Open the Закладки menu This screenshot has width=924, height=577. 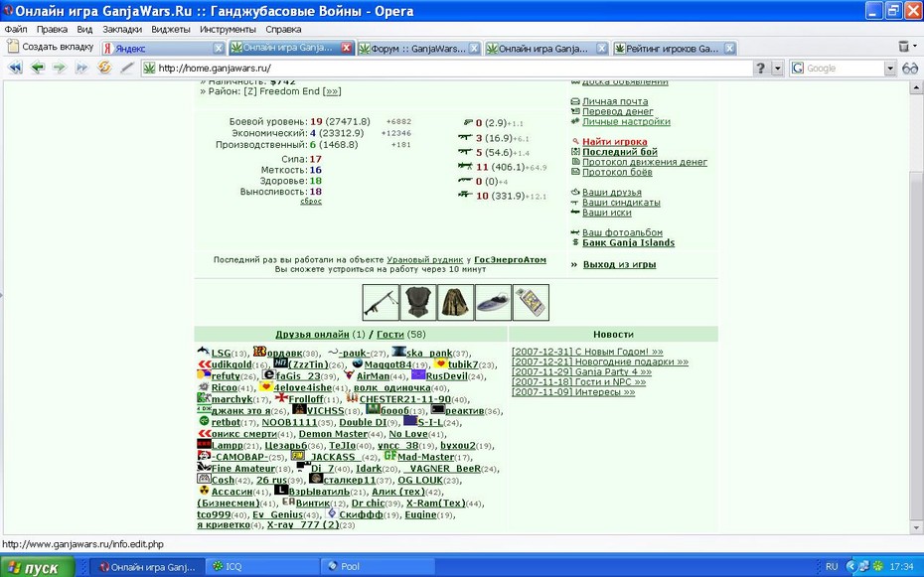pos(122,29)
